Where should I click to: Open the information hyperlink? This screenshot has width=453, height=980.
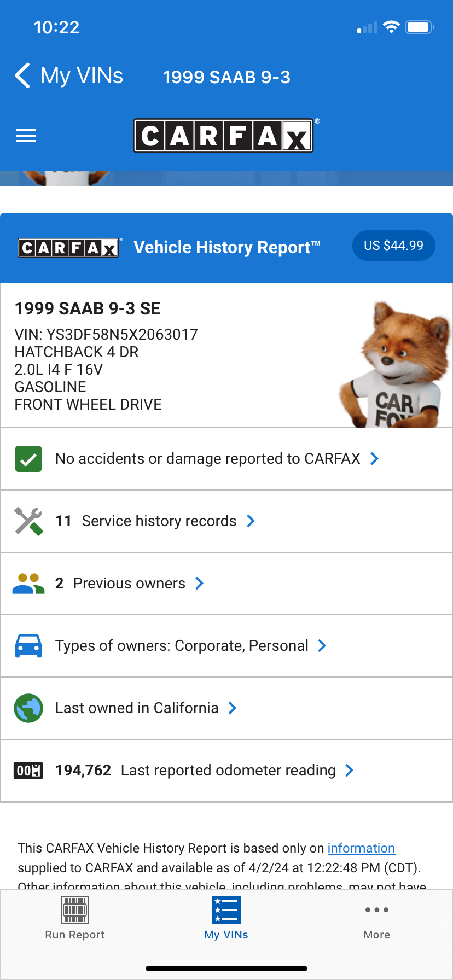pos(361,848)
